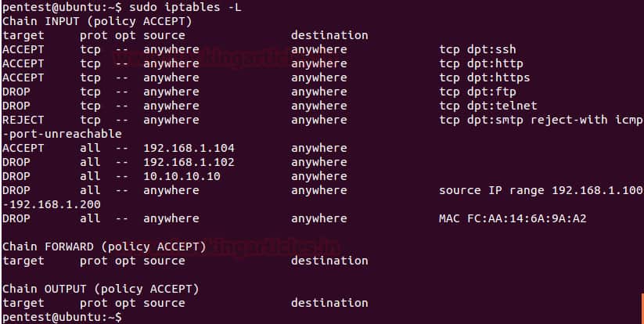The height and width of the screenshot is (324, 644).
Task: Click the REJECT target in INPUT chain
Action: (23, 120)
